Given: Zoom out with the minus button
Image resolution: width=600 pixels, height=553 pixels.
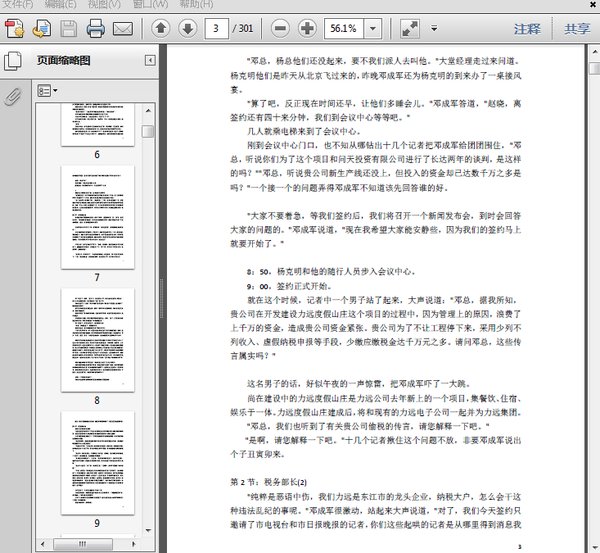Looking at the screenshot, I should [280, 28].
